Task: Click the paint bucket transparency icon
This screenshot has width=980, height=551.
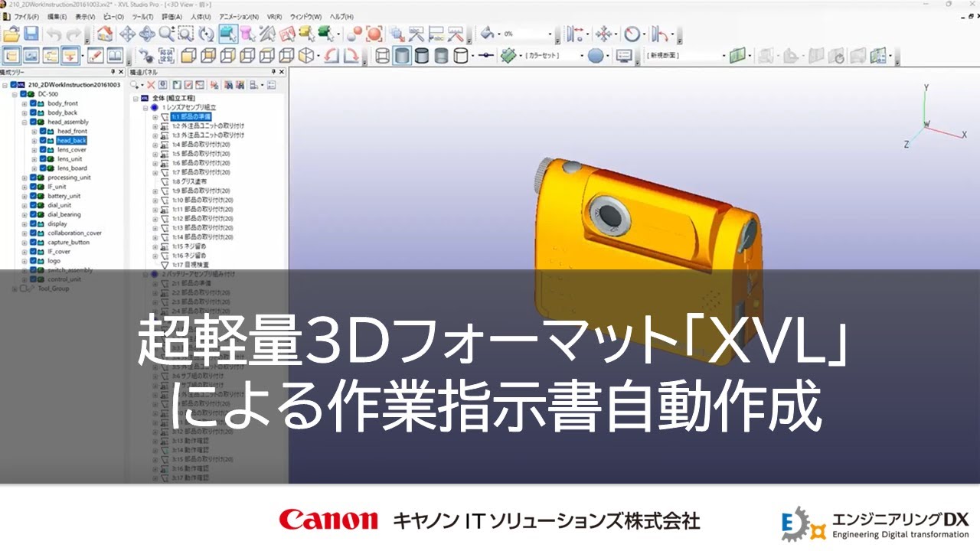Action: pyautogui.click(x=487, y=34)
